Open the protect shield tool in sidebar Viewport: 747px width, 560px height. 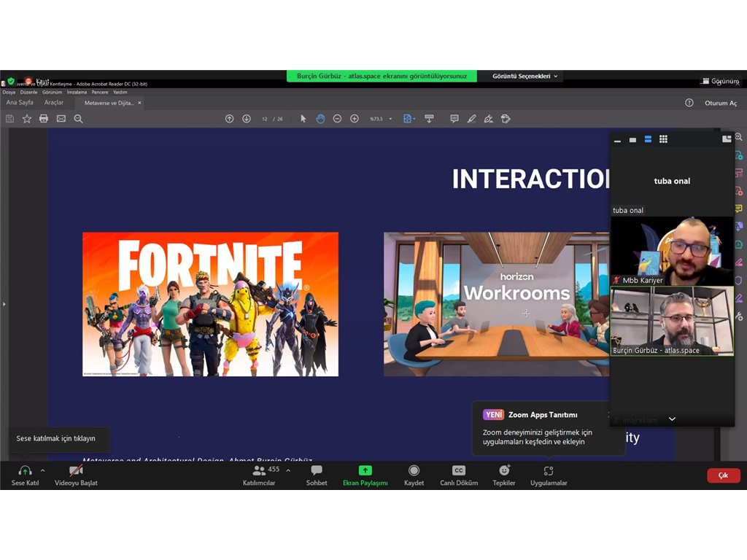coord(738,281)
